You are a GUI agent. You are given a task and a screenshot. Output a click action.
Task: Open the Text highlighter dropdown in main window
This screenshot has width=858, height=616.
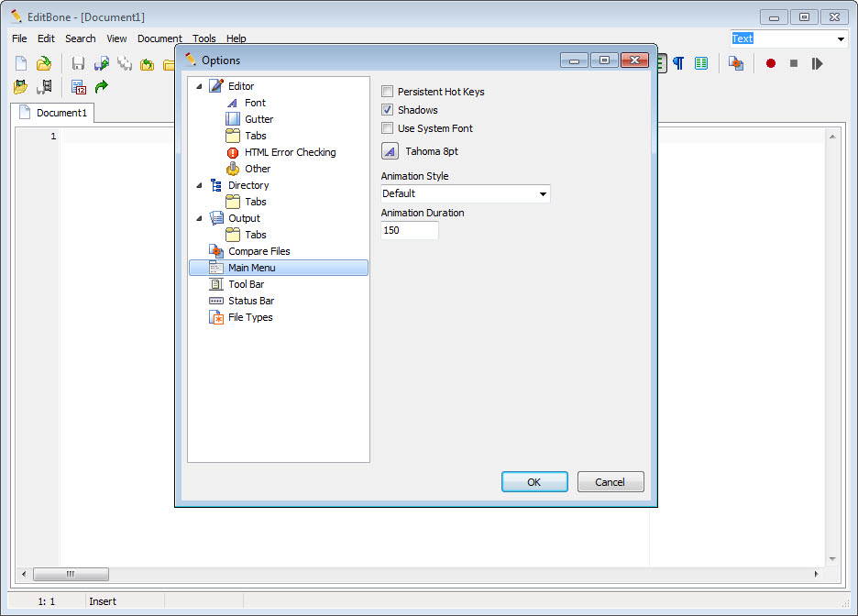(x=841, y=38)
